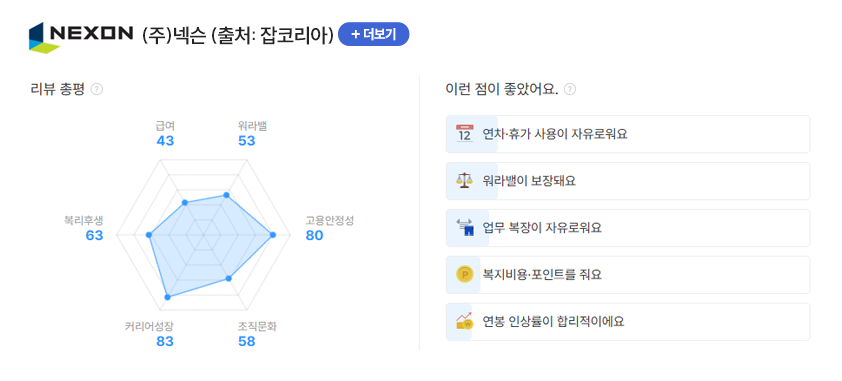Viewport: 842px width, 381px height.
Task: Click the clothing icon for 업무 복장
Action: pyautogui.click(x=465, y=228)
